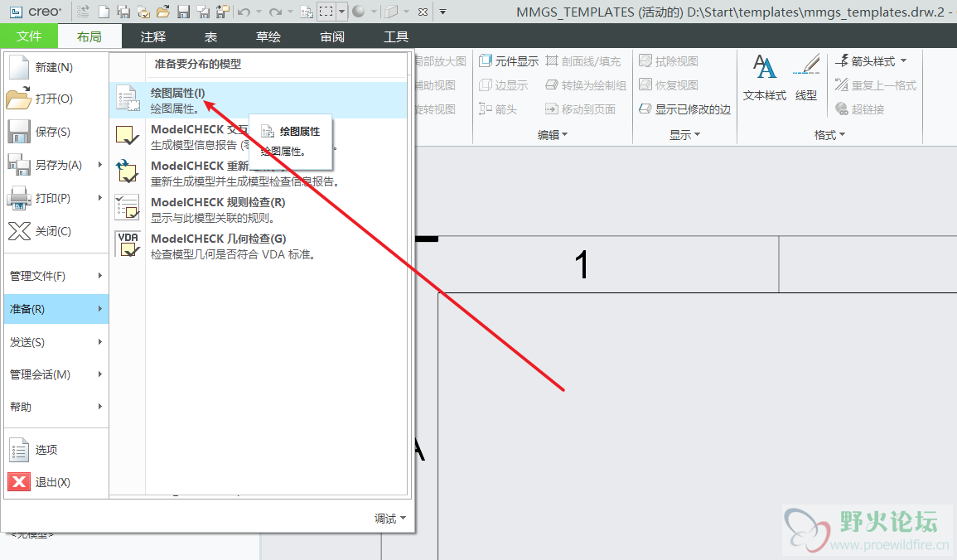Click the Open folder icon in quick access toolbar
Image resolution: width=957 pixels, height=560 pixels.
[163, 11]
